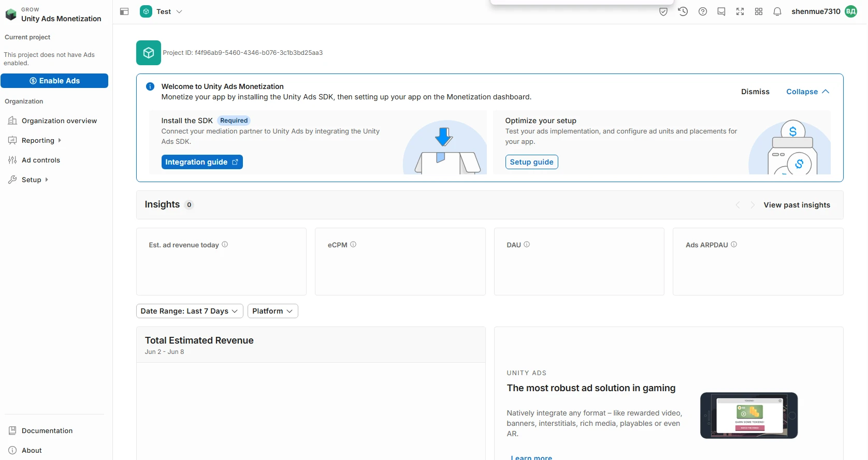This screenshot has height=460, width=868.
Task: Open the feedback message icon
Action: click(x=721, y=11)
